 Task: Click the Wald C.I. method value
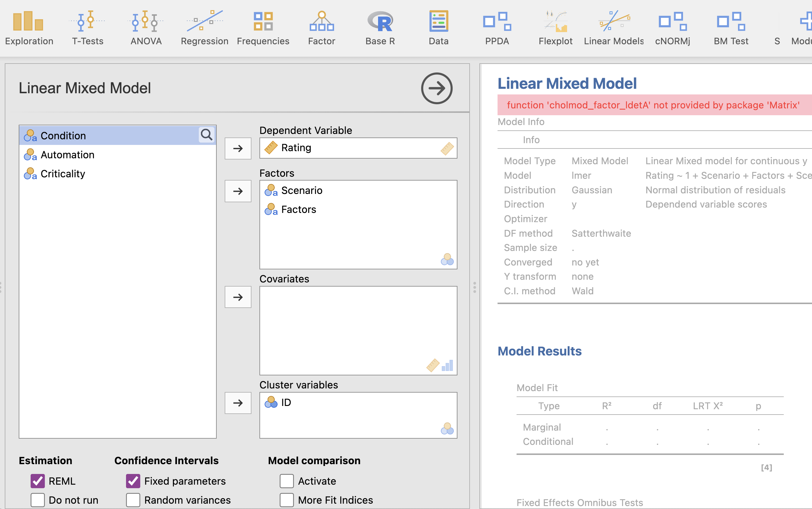[x=583, y=291]
